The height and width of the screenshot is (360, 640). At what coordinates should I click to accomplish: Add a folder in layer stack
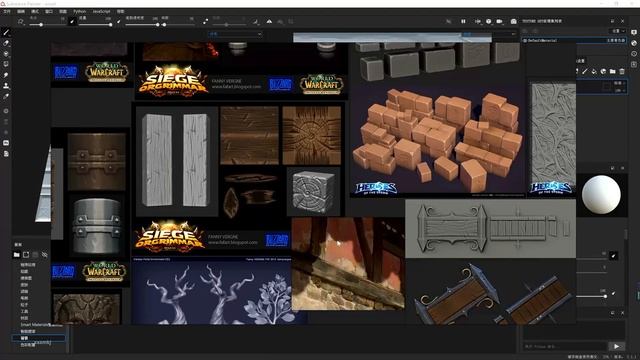613,71
